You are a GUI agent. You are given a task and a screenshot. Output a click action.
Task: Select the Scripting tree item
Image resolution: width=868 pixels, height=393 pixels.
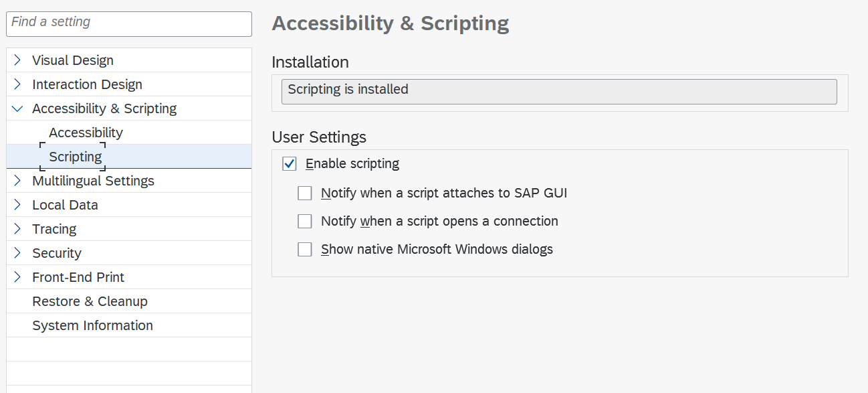(x=74, y=156)
